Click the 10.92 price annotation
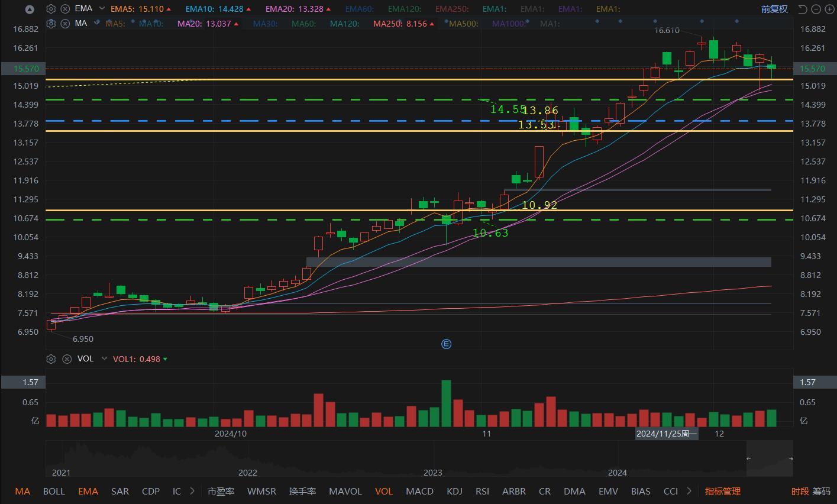837x504 pixels. [539, 205]
